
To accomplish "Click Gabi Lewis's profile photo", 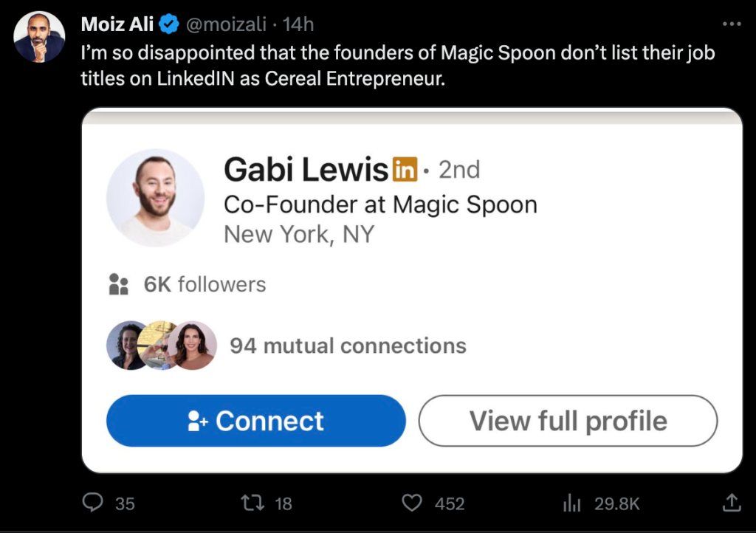I will [x=155, y=197].
